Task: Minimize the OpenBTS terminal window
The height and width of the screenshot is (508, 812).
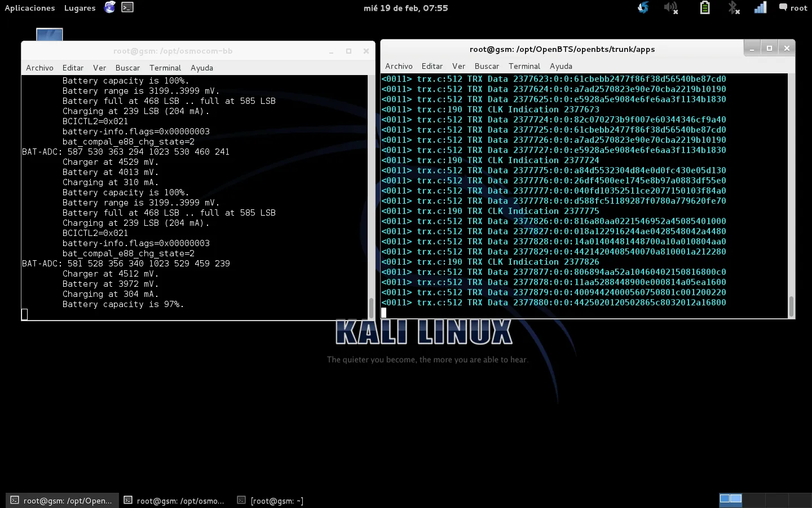Action: [x=752, y=49]
